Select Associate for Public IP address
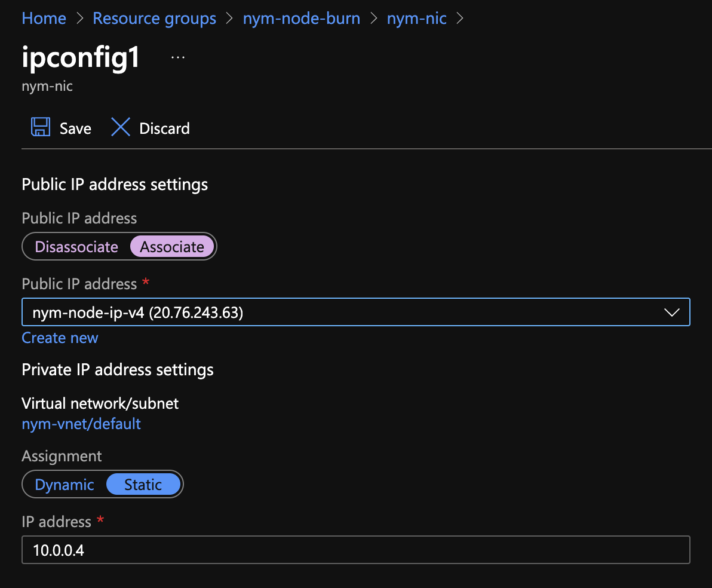Image resolution: width=712 pixels, height=588 pixels. (x=172, y=246)
